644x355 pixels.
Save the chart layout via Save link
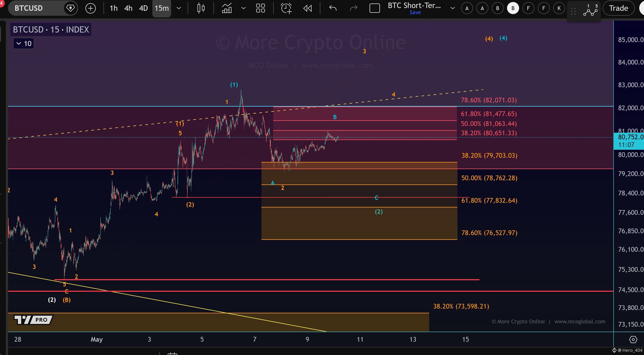click(415, 12)
